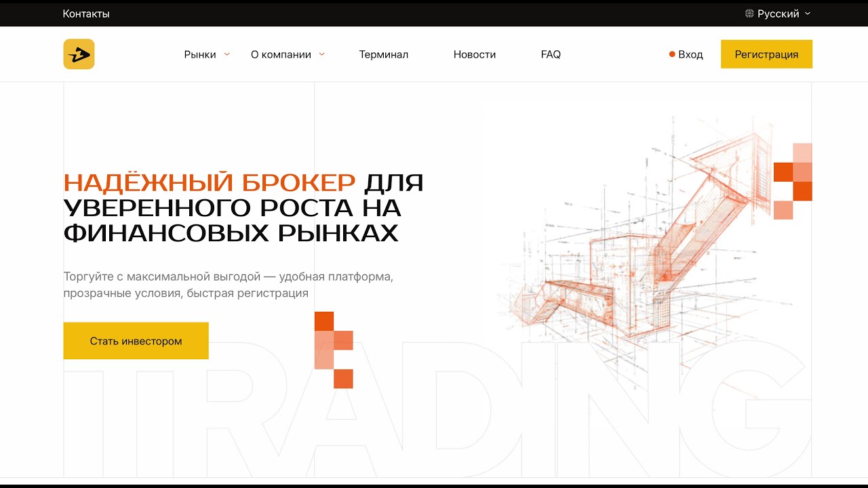
Task: Click the yellow broker logo icon
Action: tap(79, 54)
